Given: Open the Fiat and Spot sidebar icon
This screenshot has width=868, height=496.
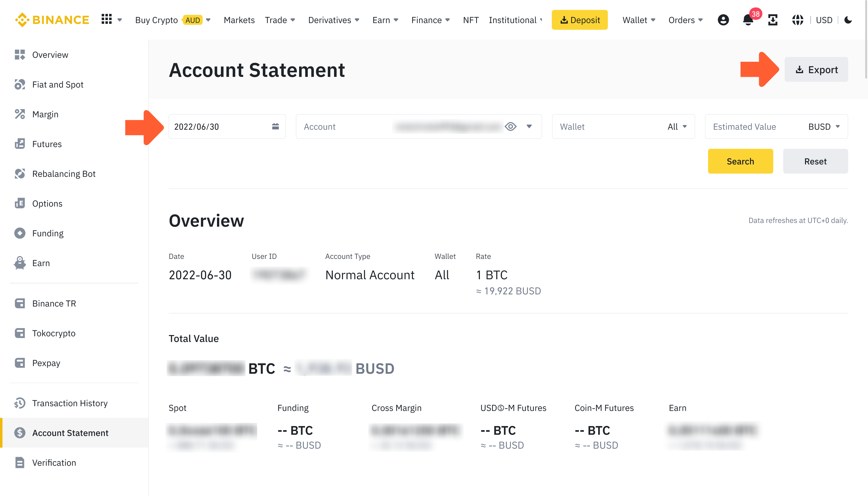Looking at the screenshot, I should [x=19, y=85].
